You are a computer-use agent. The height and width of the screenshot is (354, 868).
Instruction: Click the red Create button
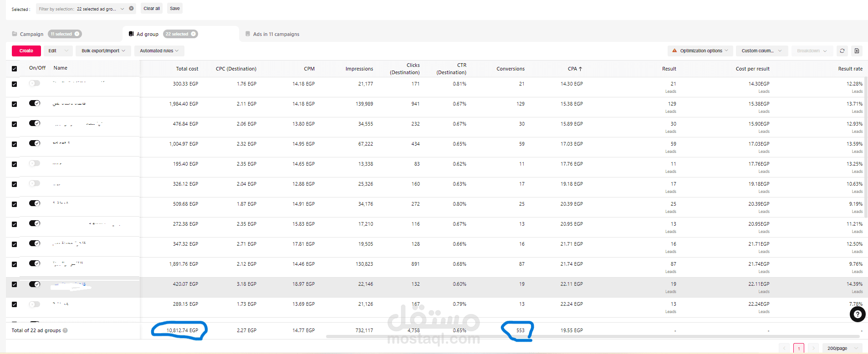point(26,51)
